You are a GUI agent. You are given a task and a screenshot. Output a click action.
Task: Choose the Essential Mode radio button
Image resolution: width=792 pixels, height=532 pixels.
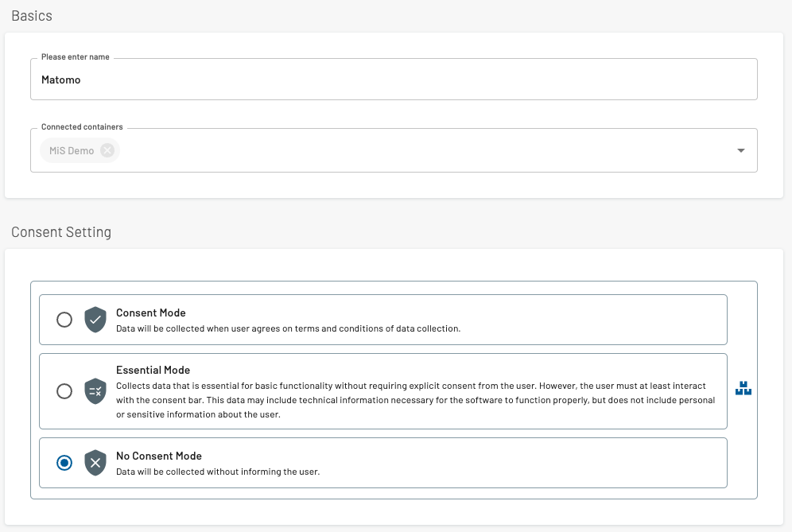[x=64, y=391]
